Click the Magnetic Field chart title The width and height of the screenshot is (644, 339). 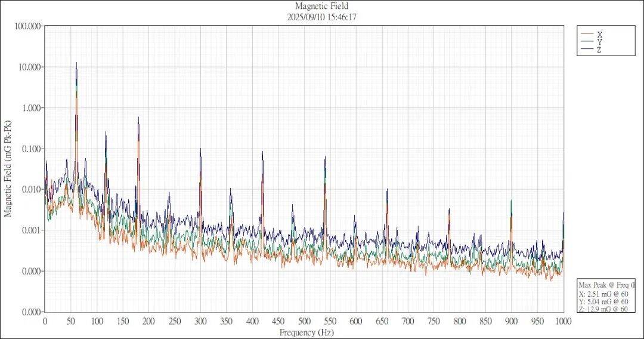[x=321, y=7]
